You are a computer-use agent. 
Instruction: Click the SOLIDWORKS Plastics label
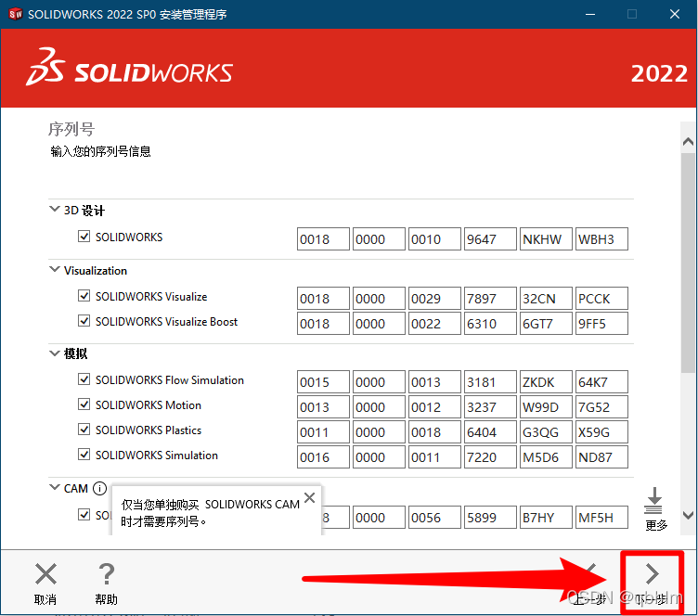pos(149,430)
